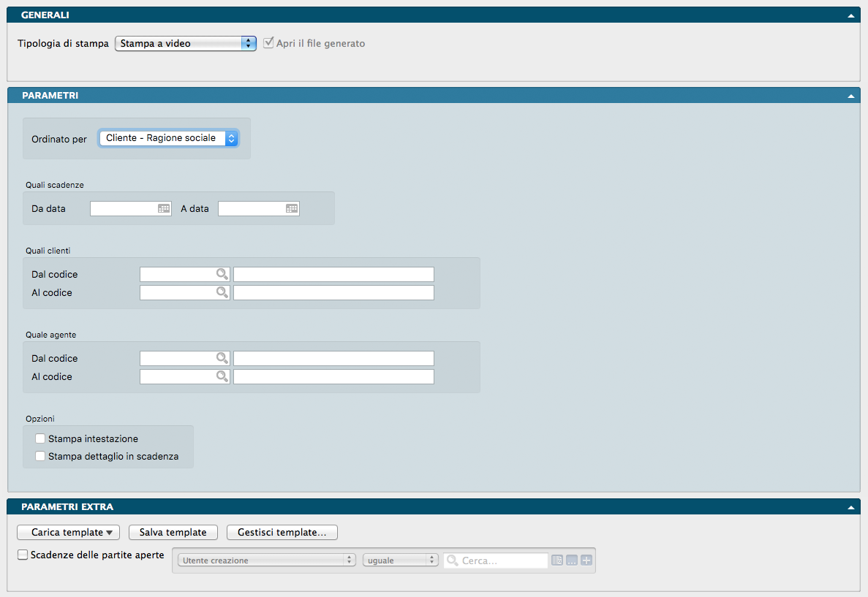Viewport: 868px width, 597px height.
Task: Click the plus icon to add filter
Action: coord(586,560)
